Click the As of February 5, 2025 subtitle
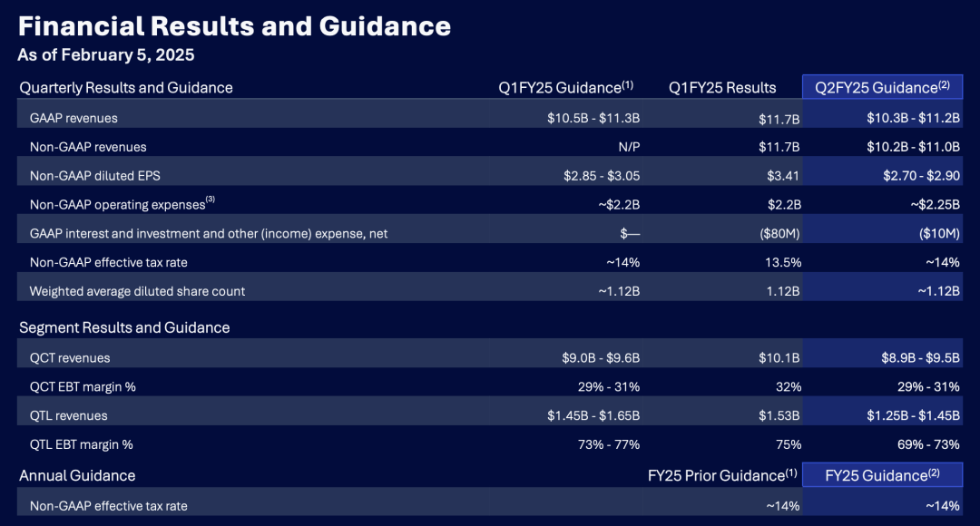This screenshot has width=980, height=526. (x=105, y=55)
